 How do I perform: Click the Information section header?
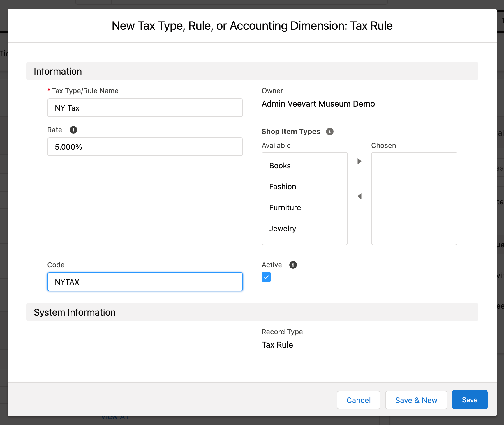58,71
